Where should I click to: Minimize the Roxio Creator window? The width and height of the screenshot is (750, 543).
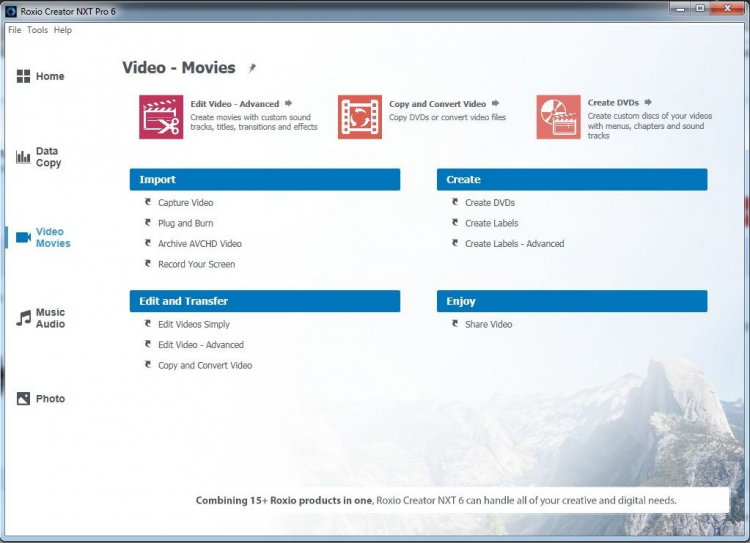click(681, 8)
